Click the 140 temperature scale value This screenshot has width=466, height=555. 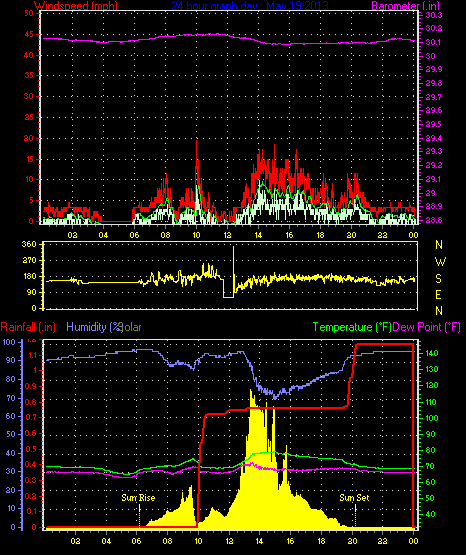click(431, 353)
